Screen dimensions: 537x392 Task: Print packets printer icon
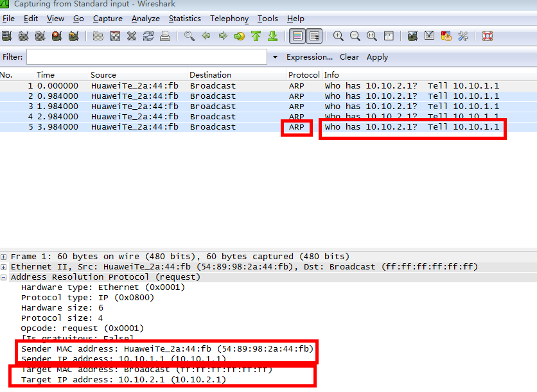pyautogui.click(x=165, y=36)
